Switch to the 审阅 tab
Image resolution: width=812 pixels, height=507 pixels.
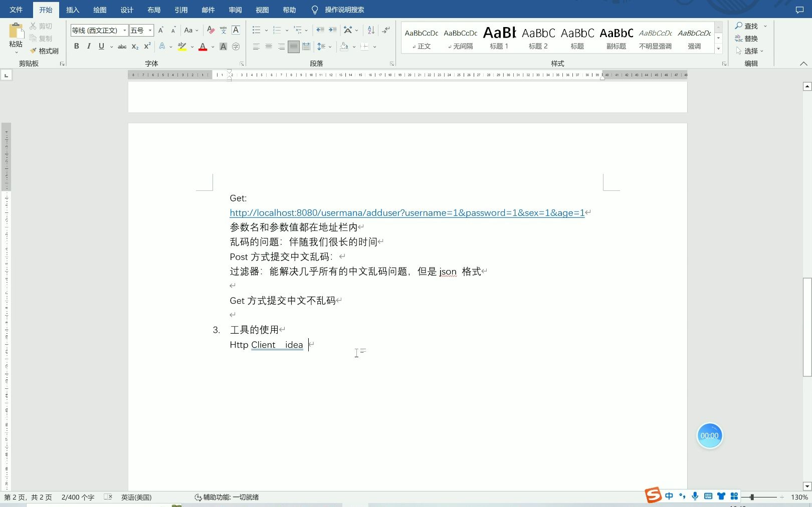(x=235, y=10)
